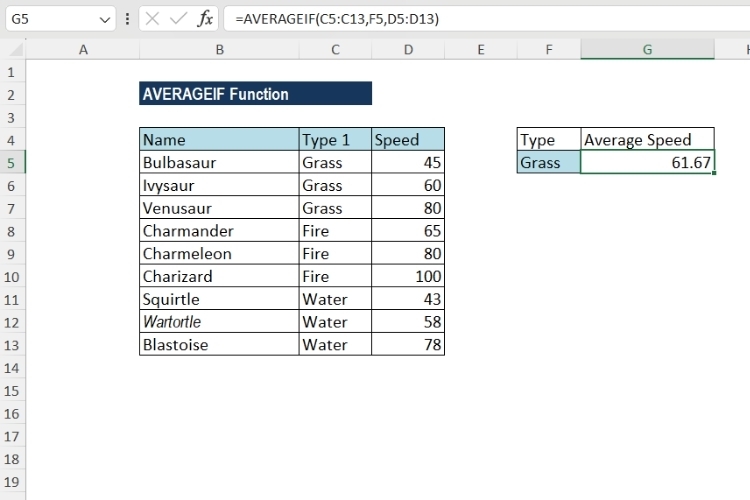The width and height of the screenshot is (750, 500).
Task: Select column C header
Action: [335, 50]
